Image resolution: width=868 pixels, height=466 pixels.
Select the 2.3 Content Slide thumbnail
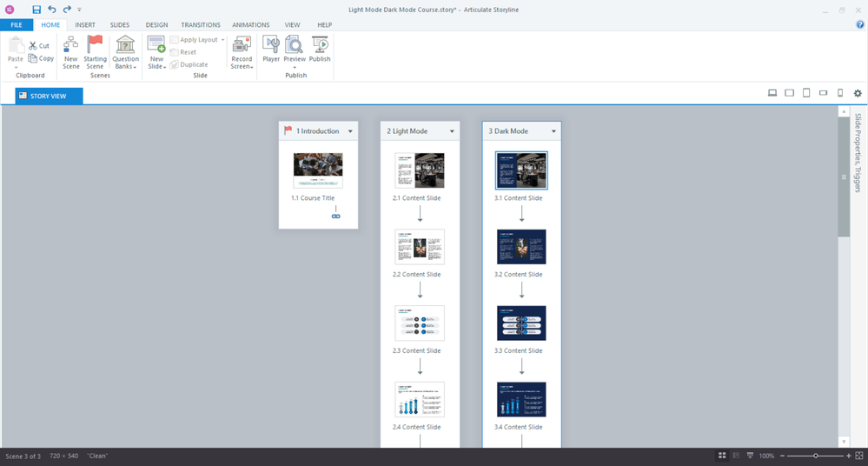tap(420, 323)
